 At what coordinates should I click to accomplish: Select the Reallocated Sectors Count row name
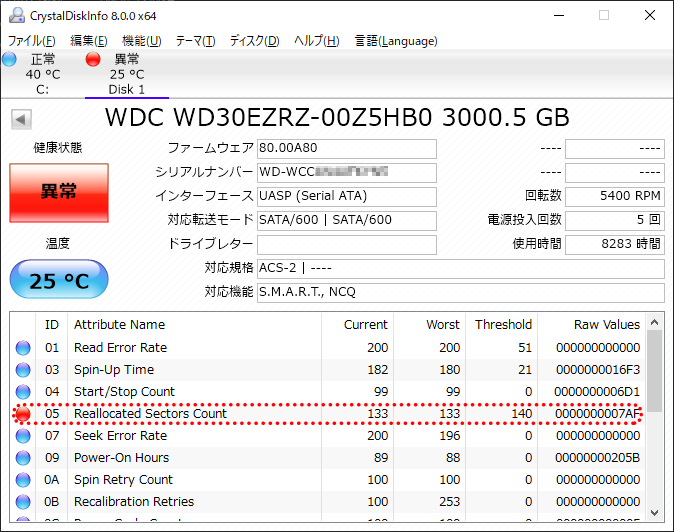coord(150,414)
